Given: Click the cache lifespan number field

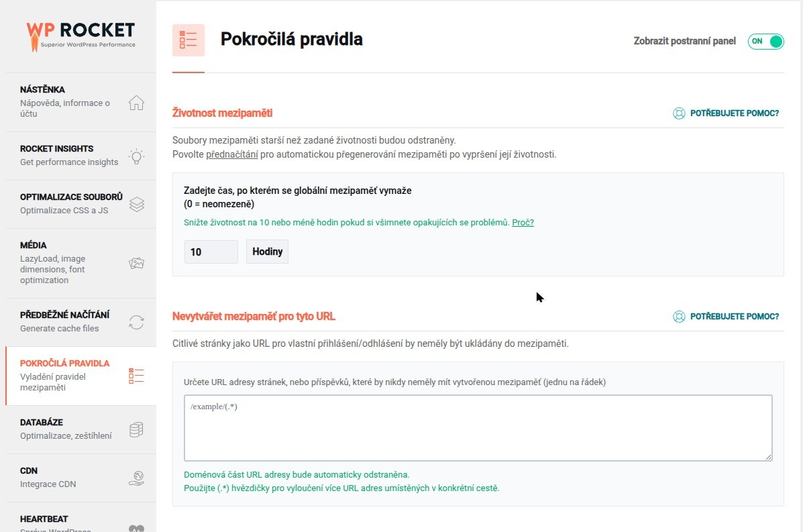Looking at the screenshot, I should tap(211, 252).
